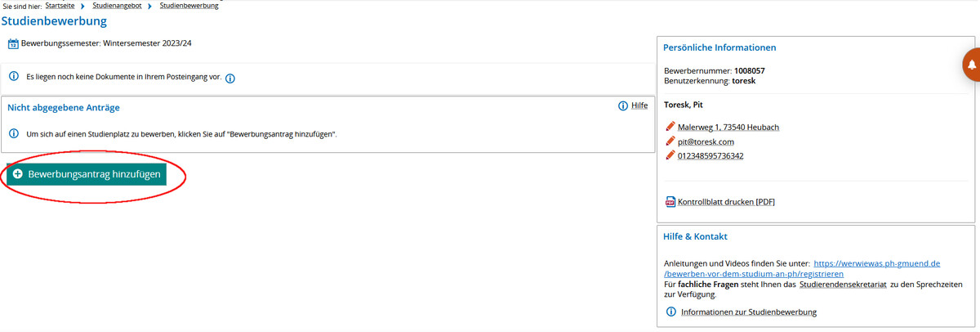
Task: Go to Startseite in the breadcrumb
Action: click(60, 6)
